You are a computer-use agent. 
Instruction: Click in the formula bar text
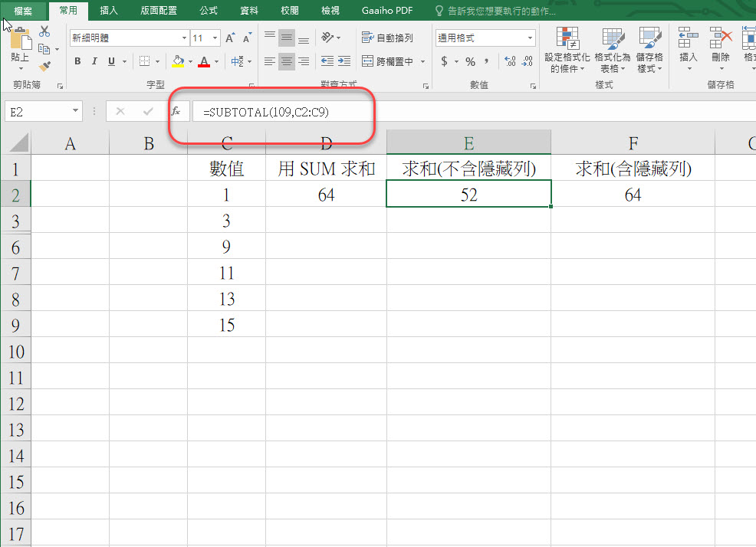(266, 113)
